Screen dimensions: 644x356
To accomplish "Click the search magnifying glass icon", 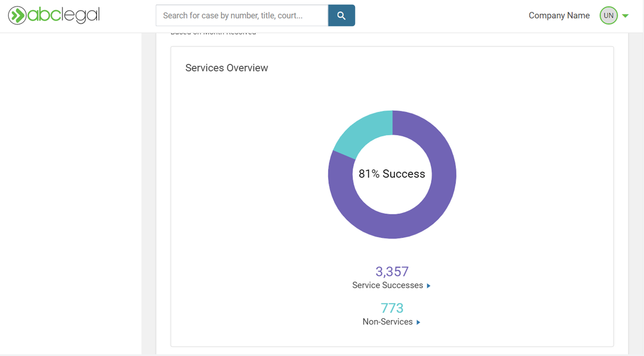I will (341, 15).
